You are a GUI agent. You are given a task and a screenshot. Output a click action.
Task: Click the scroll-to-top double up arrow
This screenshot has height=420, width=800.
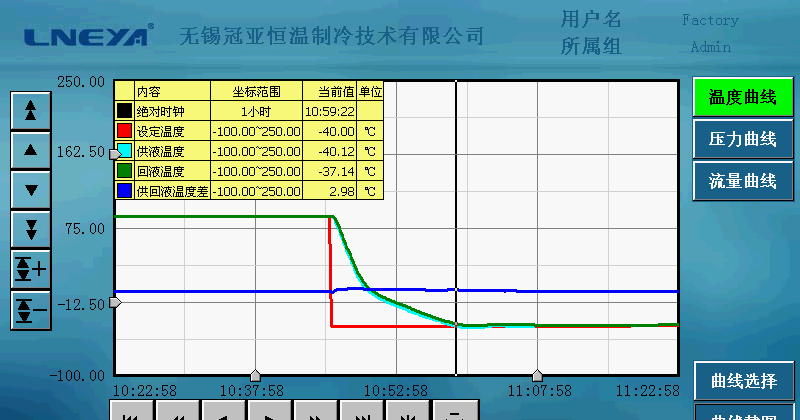click(x=31, y=109)
